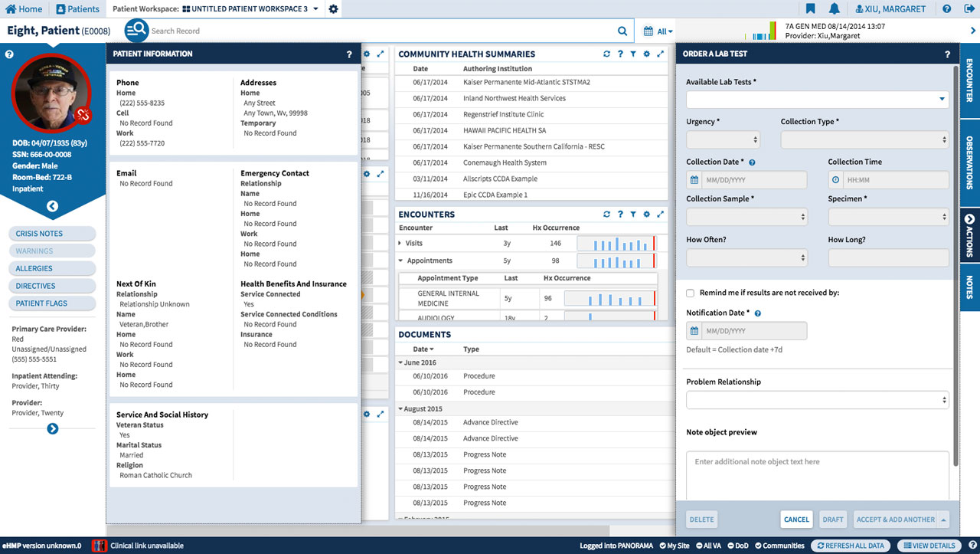980x554 pixels.
Task: Open the Encounter side tab
Action: (x=970, y=80)
